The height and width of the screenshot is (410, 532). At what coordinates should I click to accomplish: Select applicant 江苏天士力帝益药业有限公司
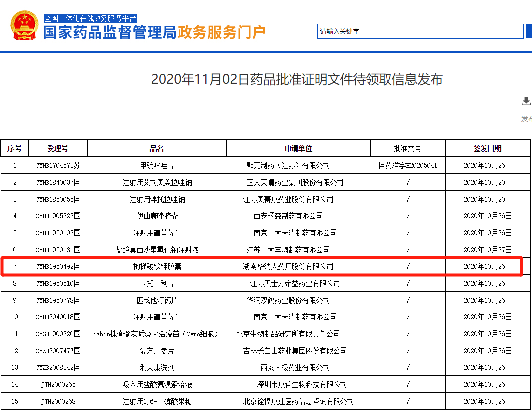295,283
